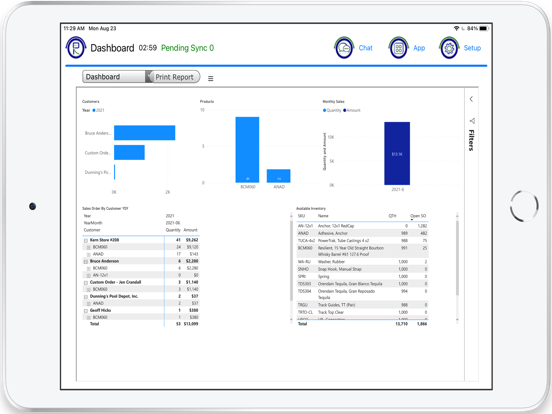The image size is (552, 414).
Task: Select the ANAD bar in Products chart
Action: click(x=278, y=176)
